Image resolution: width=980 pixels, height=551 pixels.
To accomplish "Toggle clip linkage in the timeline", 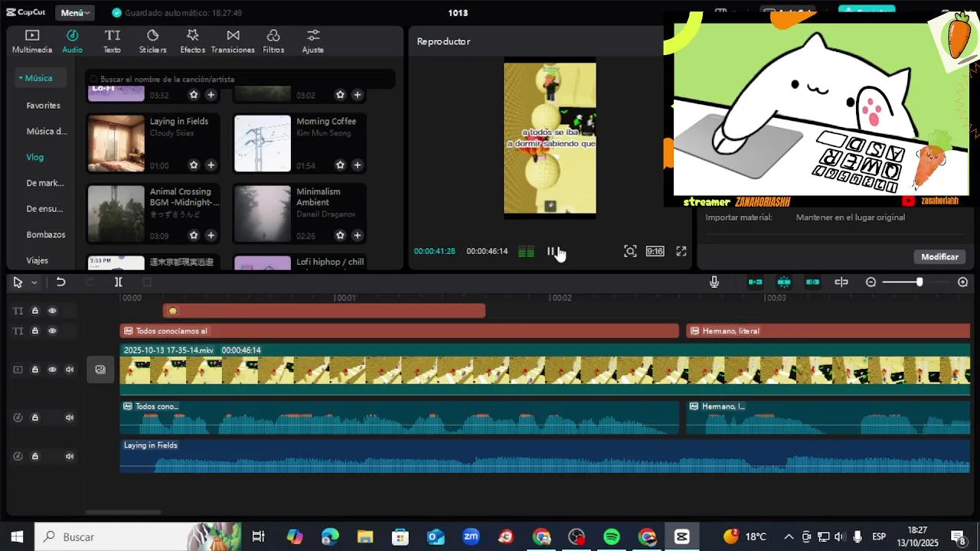I will click(812, 282).
